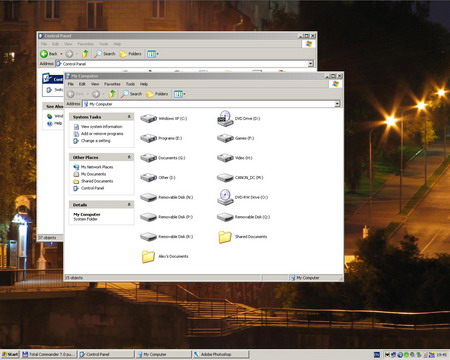Open the File menu in My Computer
Image resolution: width=450 pixels, height=360 pixels.
point(71,84)
